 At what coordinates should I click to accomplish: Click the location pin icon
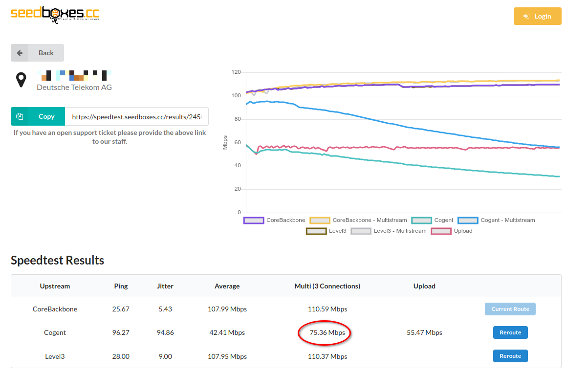point(21,80)
